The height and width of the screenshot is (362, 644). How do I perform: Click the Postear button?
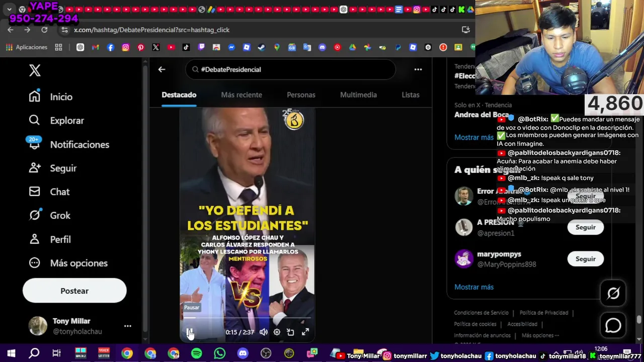pyautogui.click(x=74, y=291)
